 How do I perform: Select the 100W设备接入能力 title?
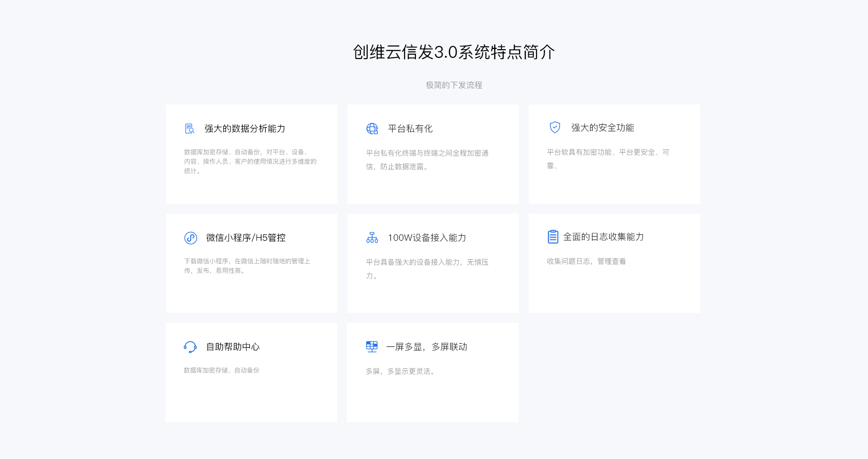coord(427,238)
